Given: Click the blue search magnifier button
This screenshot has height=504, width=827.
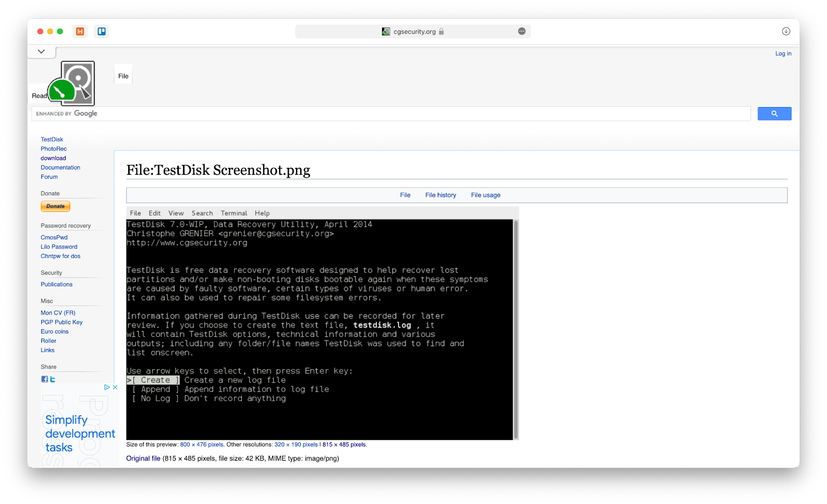Looking at the screenshot, I should [774, 114].
